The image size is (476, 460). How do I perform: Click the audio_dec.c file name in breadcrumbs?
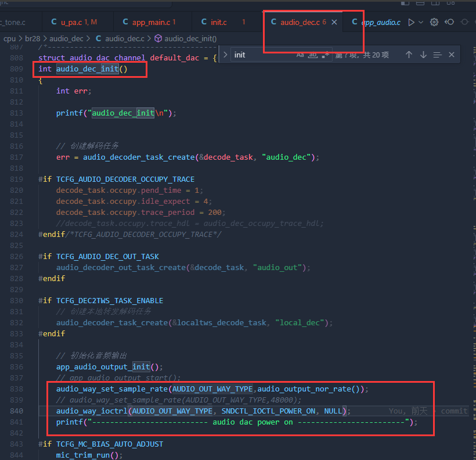[125, 38]
